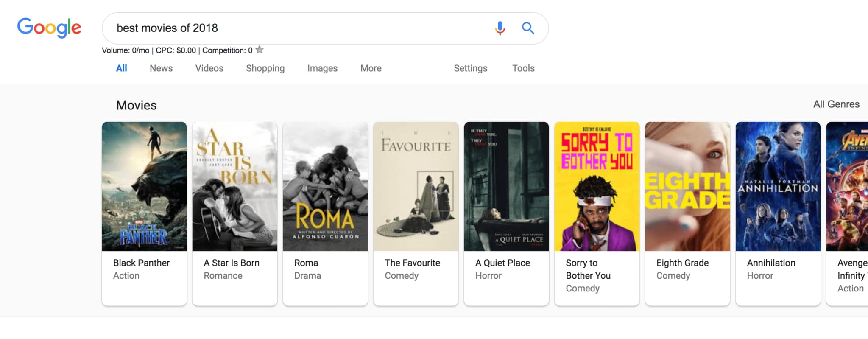Open search Tools

pyautogui.click(x=523, y=68)
